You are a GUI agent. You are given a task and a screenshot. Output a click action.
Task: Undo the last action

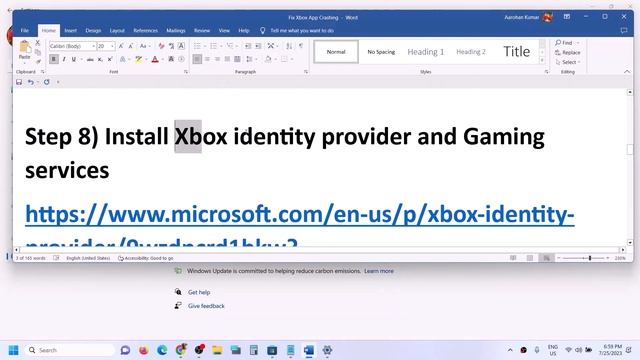[x=31, y=82]
